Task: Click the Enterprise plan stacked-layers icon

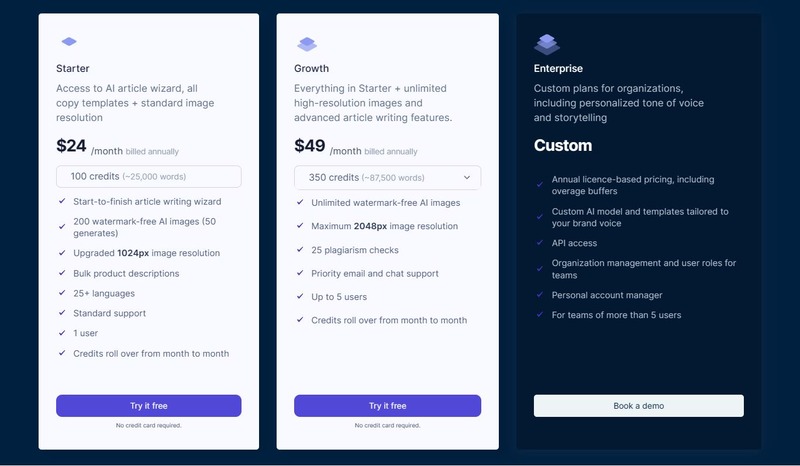Action: coord(547,44)
